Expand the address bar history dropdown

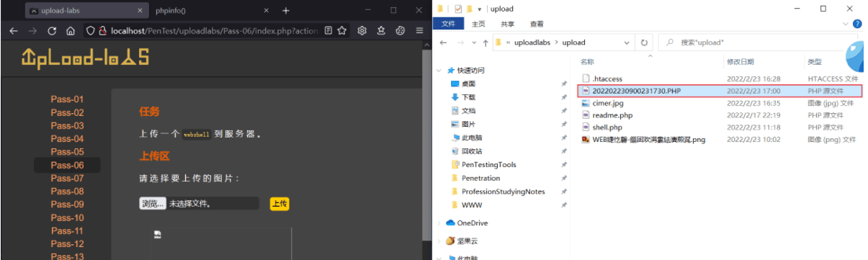(x=627, y=42)
